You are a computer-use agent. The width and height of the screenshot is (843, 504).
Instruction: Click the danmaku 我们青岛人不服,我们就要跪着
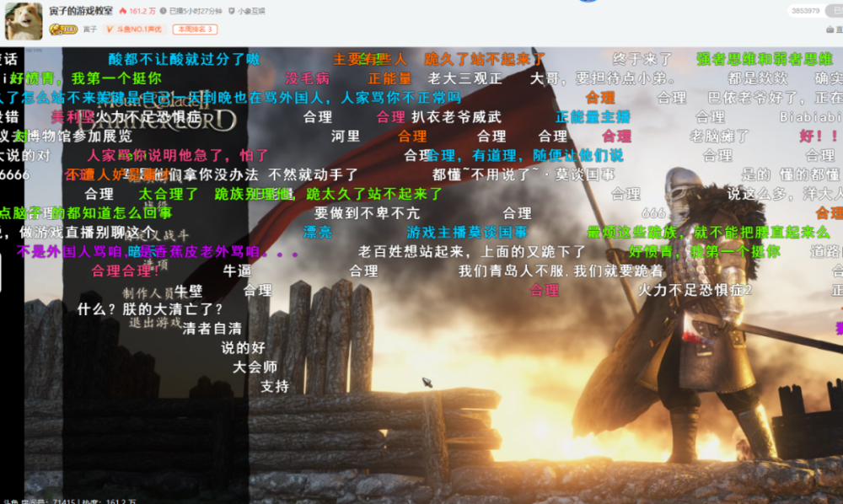point(561,271)
